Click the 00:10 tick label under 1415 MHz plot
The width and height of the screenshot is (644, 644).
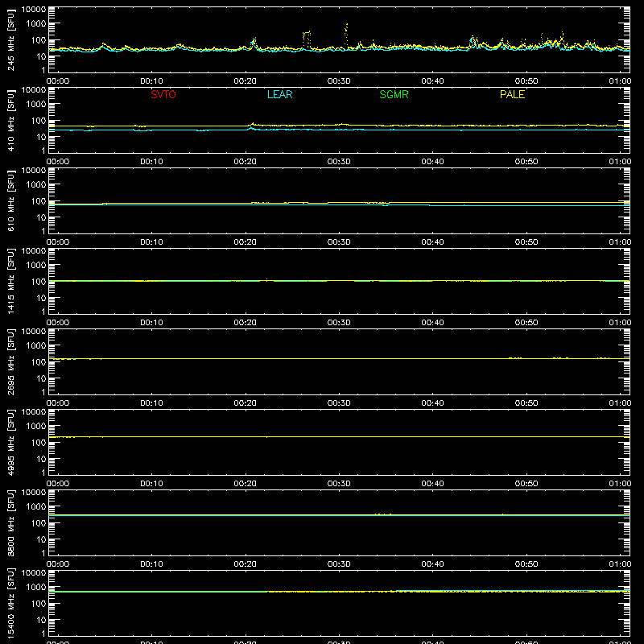click(x=151, y=323)
